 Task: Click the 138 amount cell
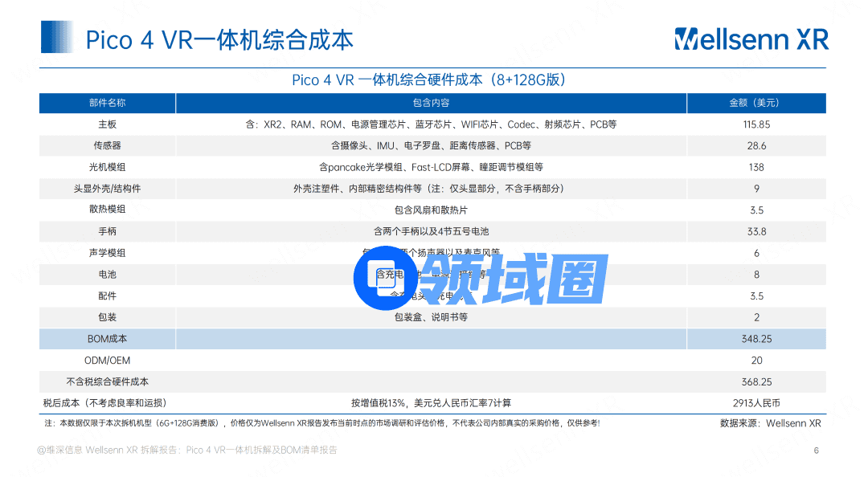[x=756, y=167]
